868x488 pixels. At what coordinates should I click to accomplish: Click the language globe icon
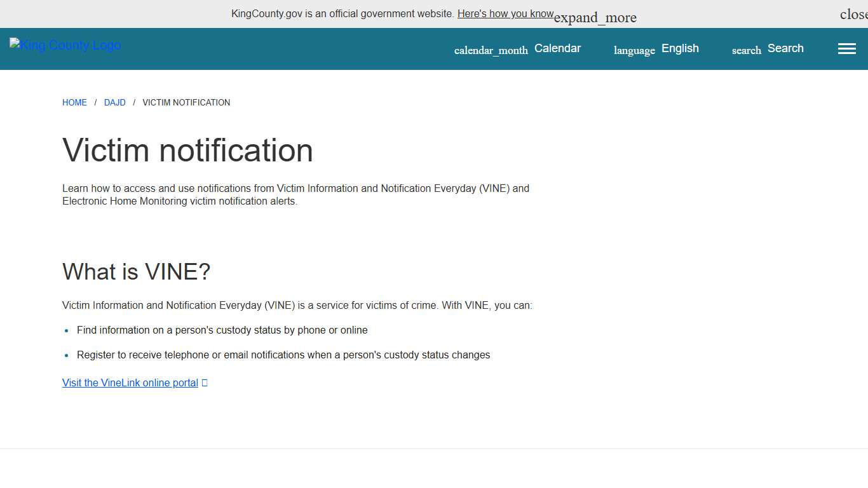pos(634,50)
